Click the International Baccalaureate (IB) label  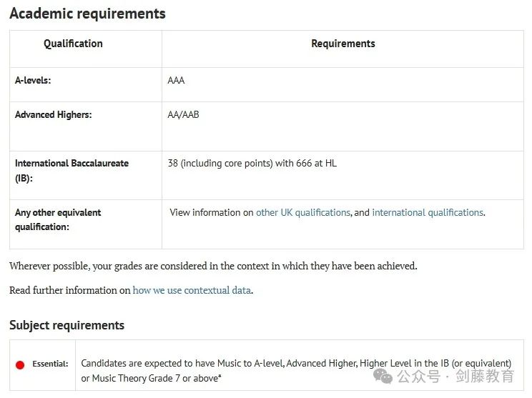(72, 171)
